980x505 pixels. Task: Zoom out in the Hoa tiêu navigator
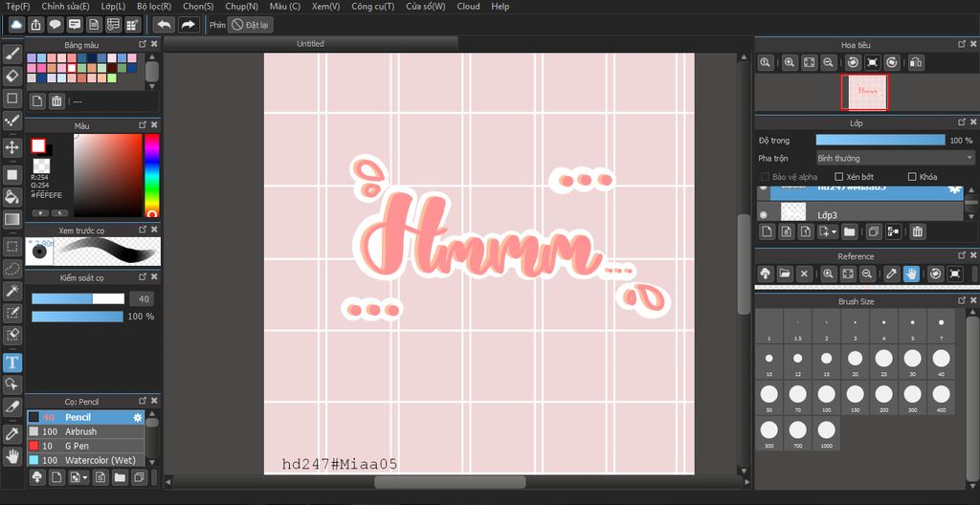pos(828,62)
